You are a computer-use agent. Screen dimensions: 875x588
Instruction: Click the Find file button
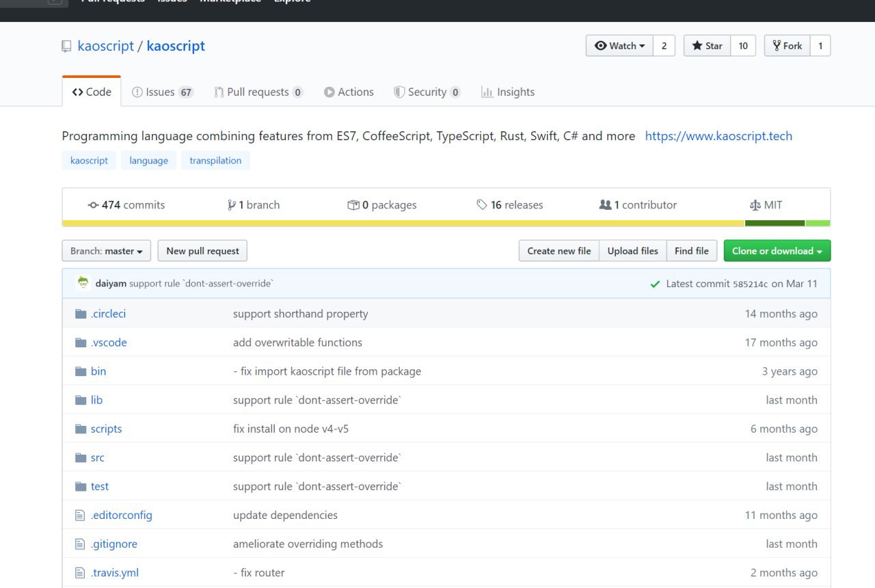pos(692,251)
